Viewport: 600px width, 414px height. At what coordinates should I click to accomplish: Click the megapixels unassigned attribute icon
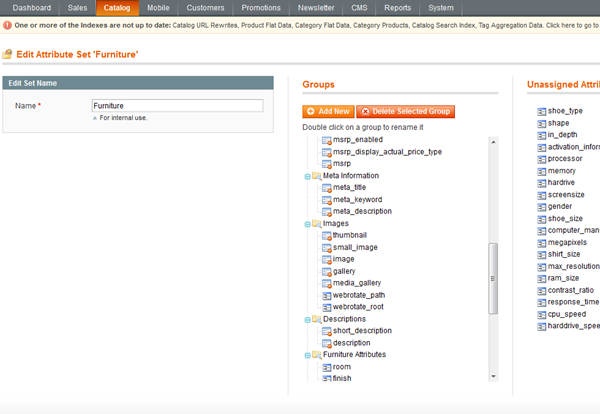click(541, 242)
